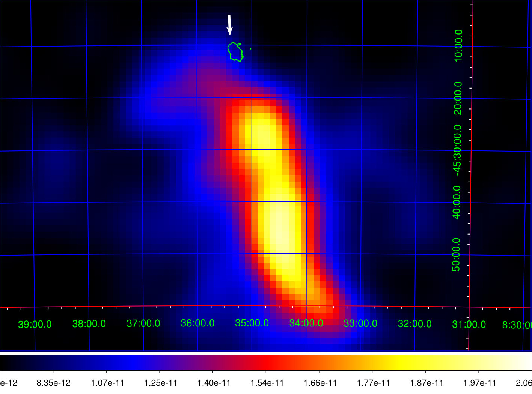
Task: Click the 39:00.0 right ascension label
Action: click(x=35, y=325)
